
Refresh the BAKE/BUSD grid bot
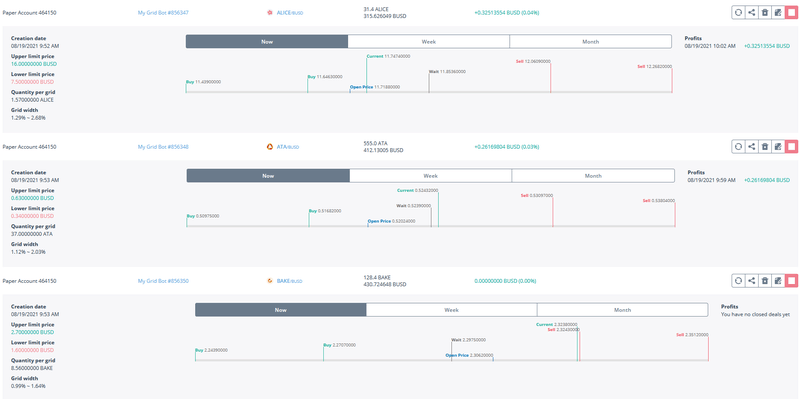pyautogui.click(x=738, y=281)
